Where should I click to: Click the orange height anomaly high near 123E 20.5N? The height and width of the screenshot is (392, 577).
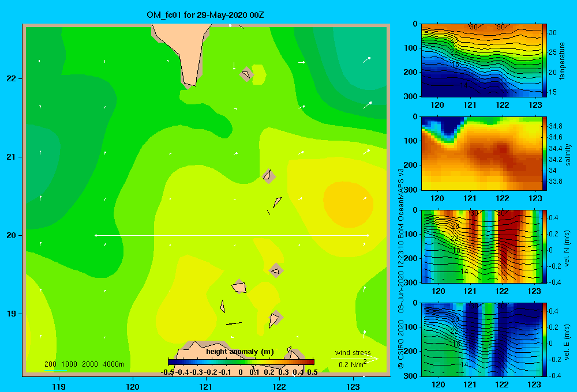[348, 204]
